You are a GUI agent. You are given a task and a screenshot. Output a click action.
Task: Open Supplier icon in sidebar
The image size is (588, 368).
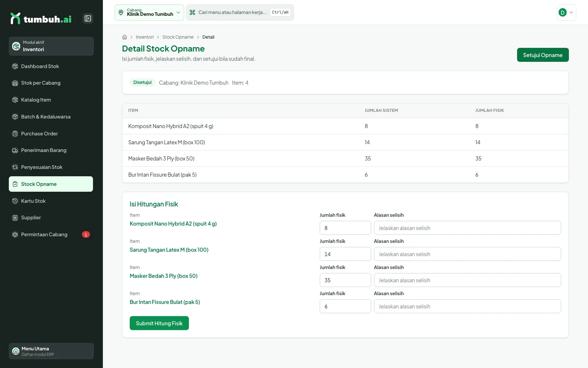coord(15,217)
